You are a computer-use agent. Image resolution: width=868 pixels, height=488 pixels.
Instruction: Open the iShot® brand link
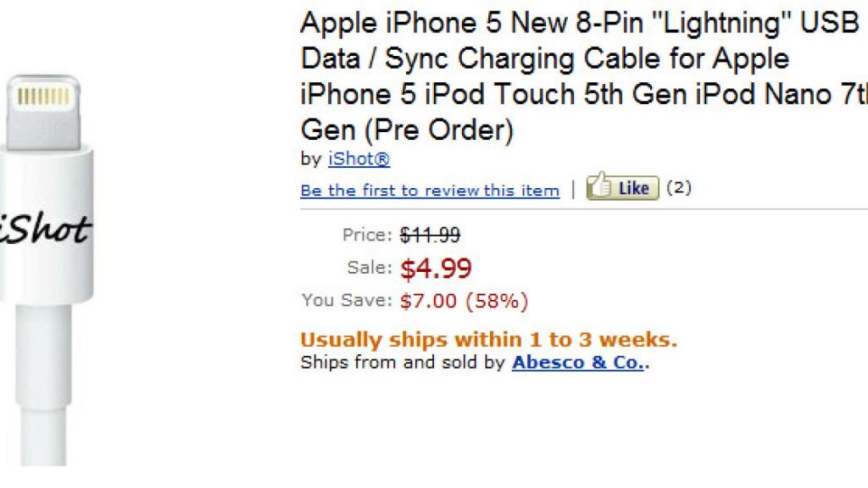pos(359,159)
